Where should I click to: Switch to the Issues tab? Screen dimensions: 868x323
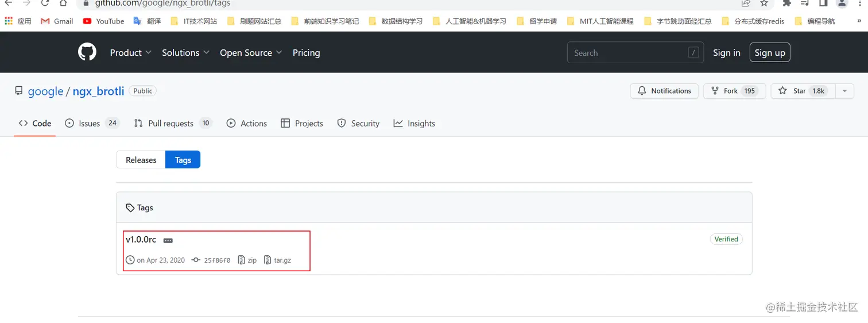[x=92, y=123]
